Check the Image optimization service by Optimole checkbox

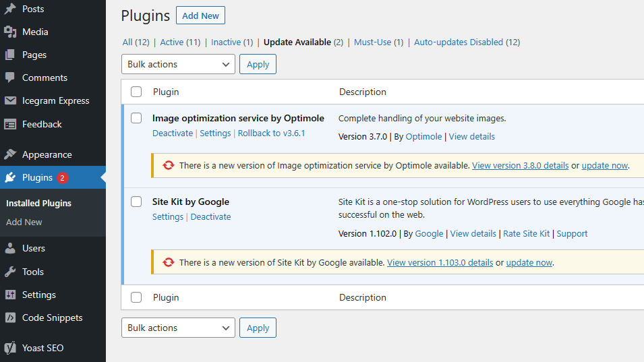[136, 118]
